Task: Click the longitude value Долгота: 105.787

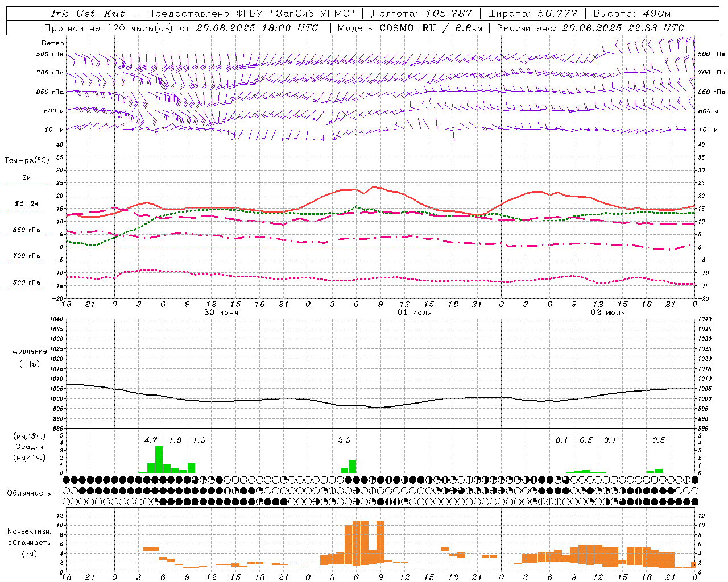Action: [x=421, y=14]
